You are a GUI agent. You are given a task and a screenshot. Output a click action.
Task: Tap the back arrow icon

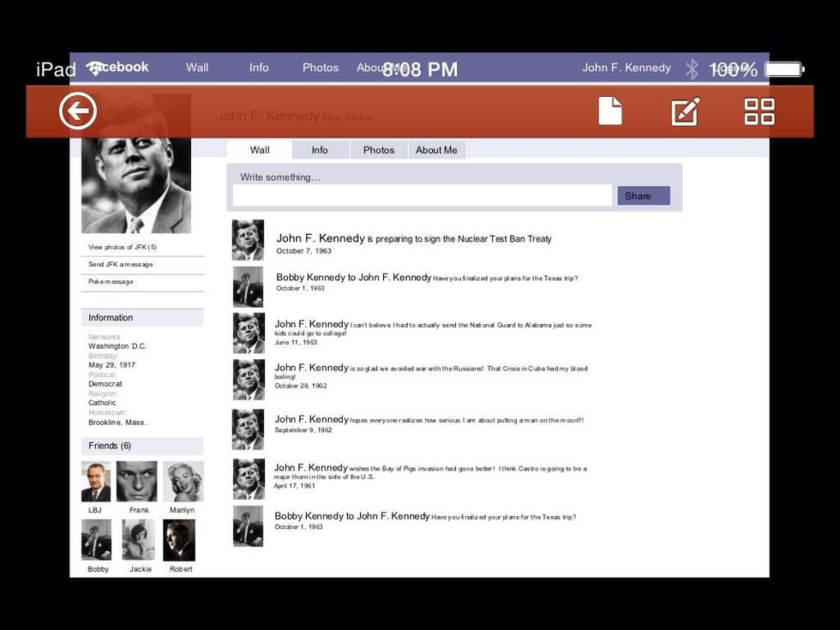pyautogui.click(x=78, y=111)
